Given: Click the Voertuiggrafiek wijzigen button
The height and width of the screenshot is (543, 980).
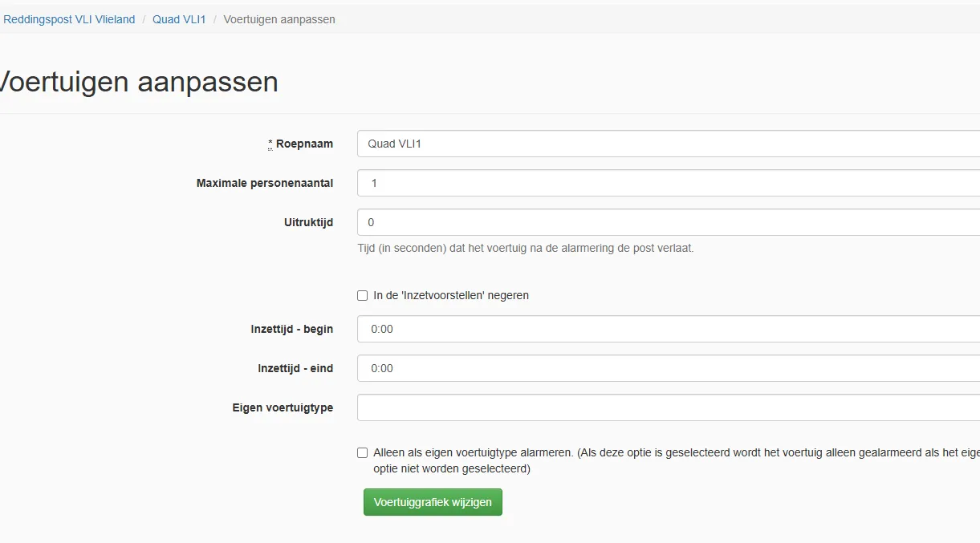Looking at the screenshot, I should (x=433, y=502).
